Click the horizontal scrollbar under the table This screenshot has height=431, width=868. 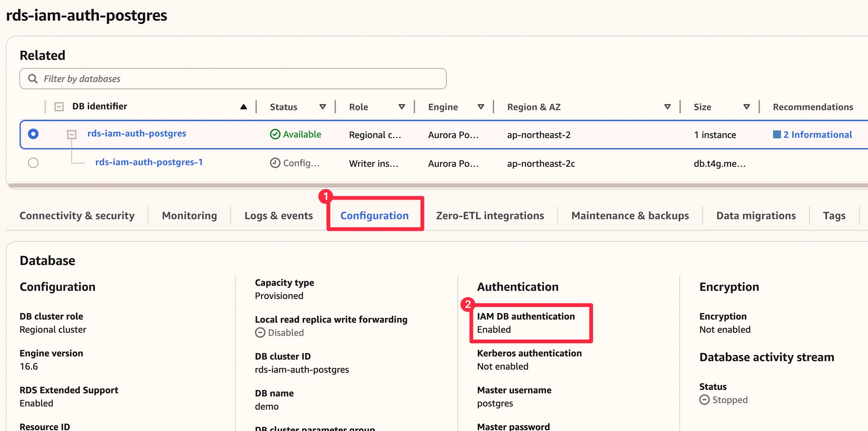[x=438, y=185]
